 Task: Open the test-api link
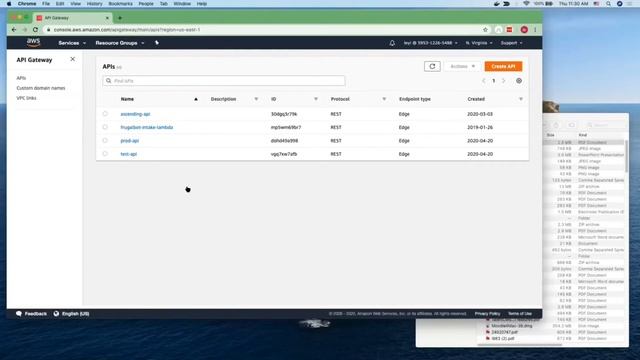129,154
